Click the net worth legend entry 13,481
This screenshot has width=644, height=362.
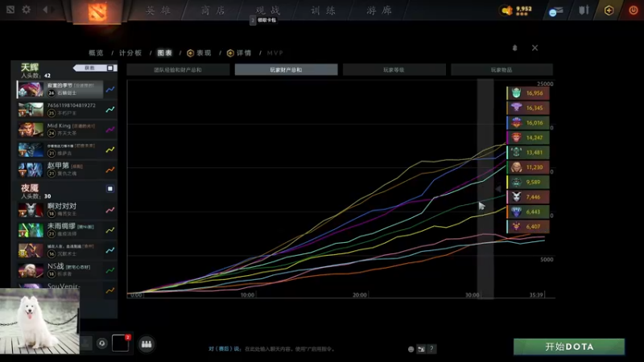tap(528, 152)
